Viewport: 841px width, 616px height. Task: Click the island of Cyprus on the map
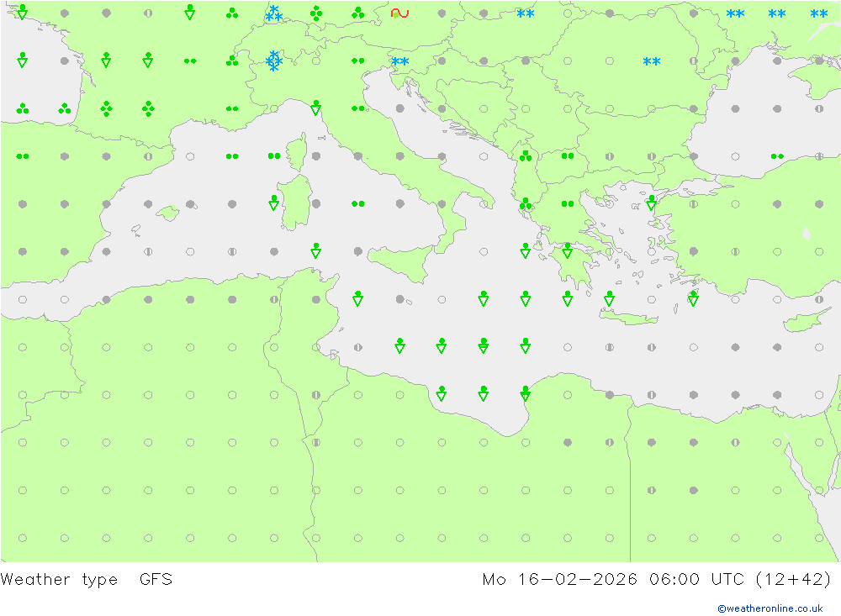click(803, 320)
